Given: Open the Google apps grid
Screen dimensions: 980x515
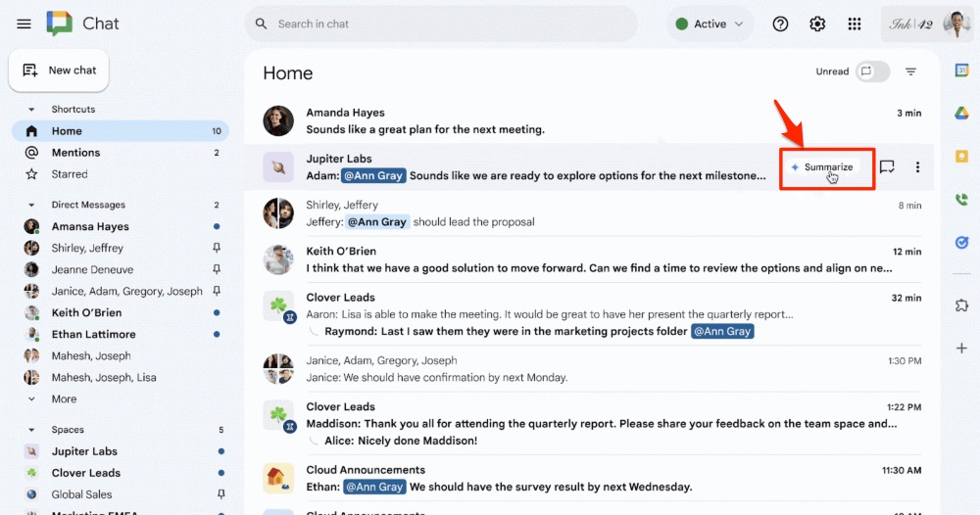Looking at the screenshot, I should [855, 23].
